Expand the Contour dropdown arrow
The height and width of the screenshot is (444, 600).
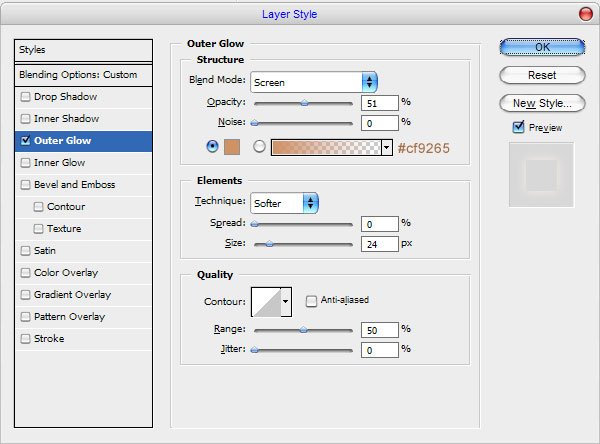click(286, 300)
